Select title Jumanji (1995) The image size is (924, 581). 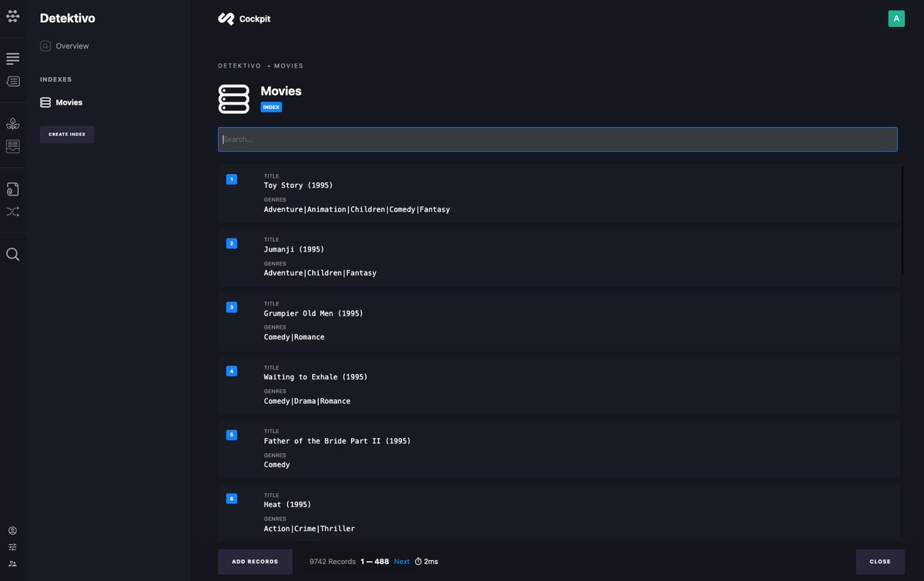pyautogui.click(x=294, y=249)
